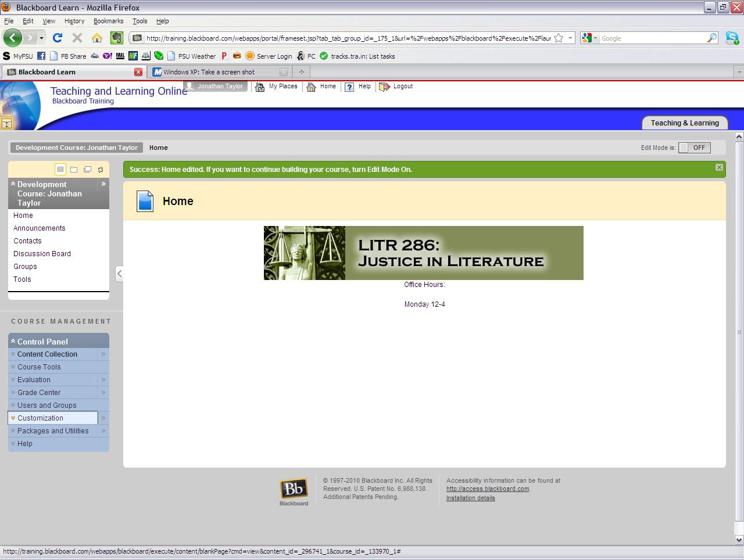Toggle Edit Mode from OFF to on
Screen dimensions: 744x560
click(x=694, y=148)
